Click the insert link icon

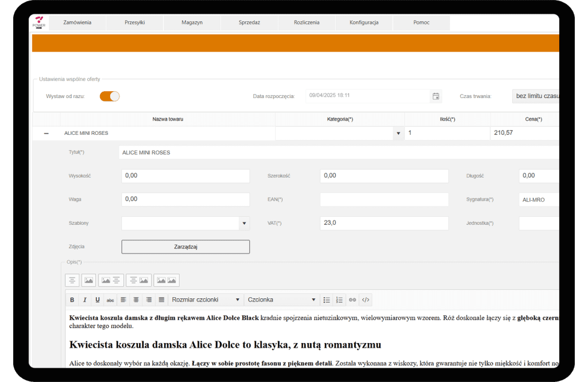(x=353, y=299)
